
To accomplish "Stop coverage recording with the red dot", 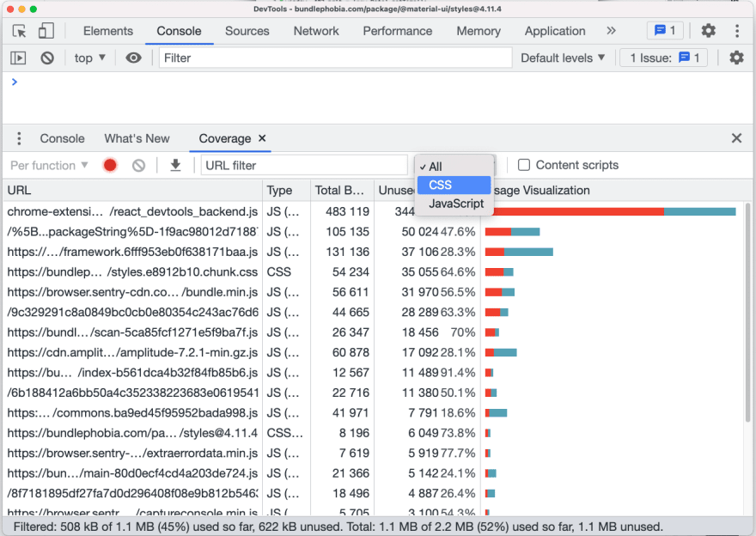I will click(x=110, y=165).
